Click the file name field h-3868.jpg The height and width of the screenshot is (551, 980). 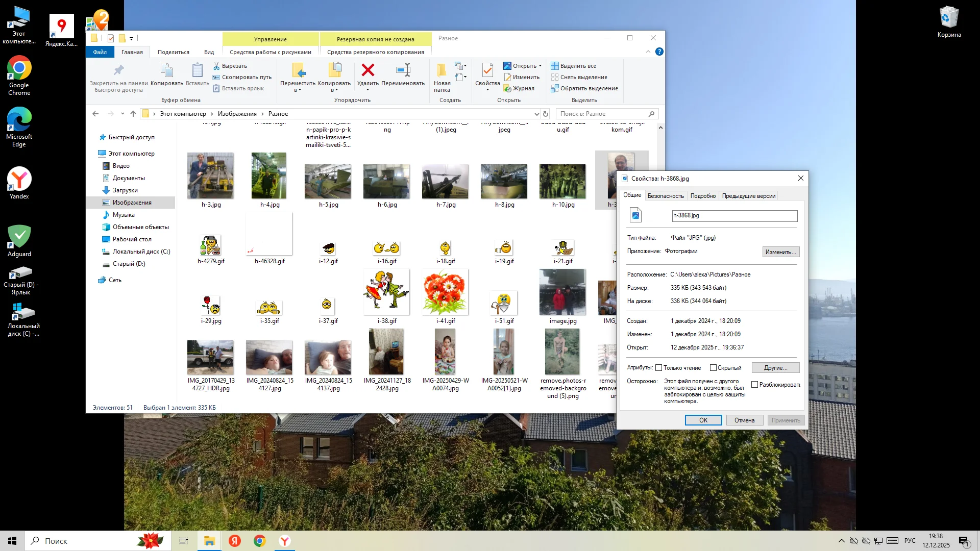[x=734, y=216]
